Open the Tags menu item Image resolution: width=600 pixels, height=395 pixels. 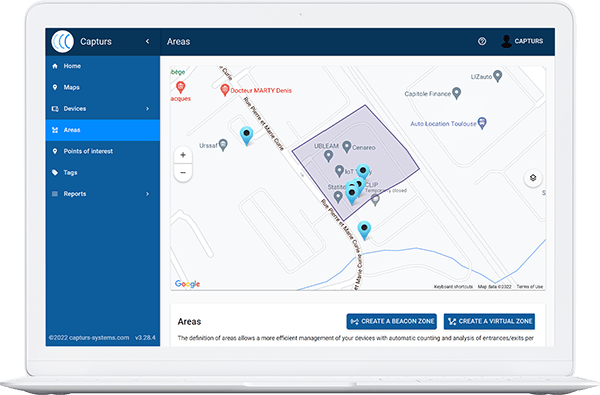(103, 173)
